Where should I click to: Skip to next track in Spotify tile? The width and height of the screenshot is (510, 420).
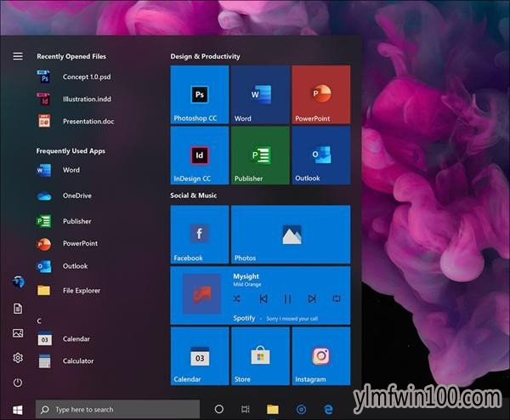click(312, 298)
